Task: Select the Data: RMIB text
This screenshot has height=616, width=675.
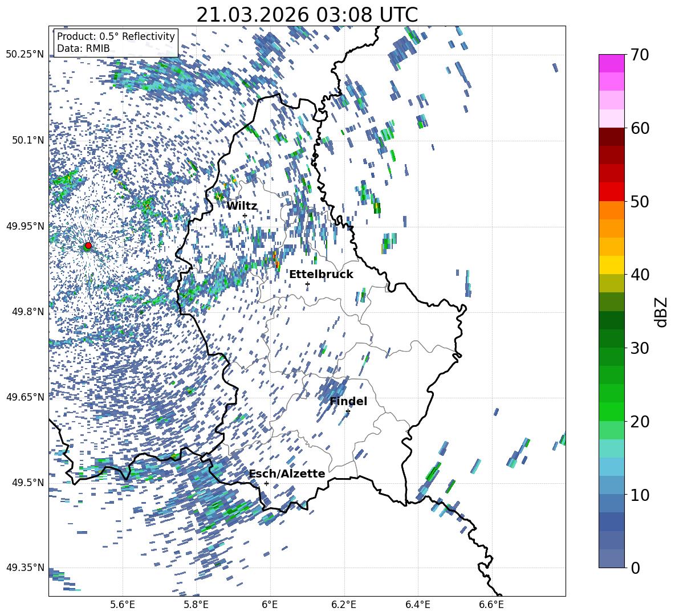Action: [83, 48]
